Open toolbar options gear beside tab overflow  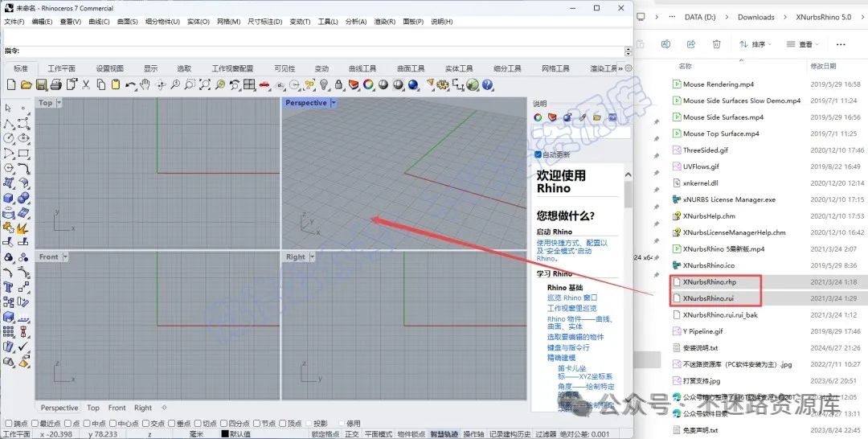point(628,68)
